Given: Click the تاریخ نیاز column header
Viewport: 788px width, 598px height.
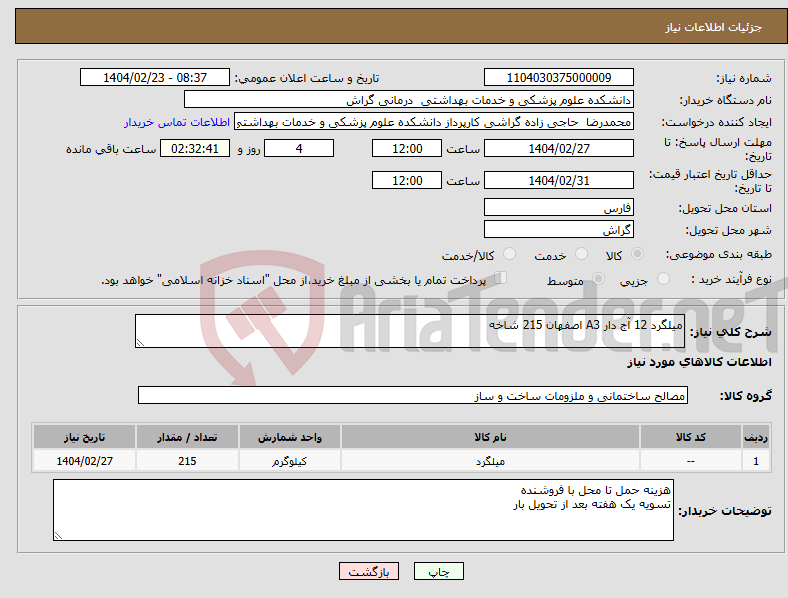Looking at the screenshot, I should [84, 437].
